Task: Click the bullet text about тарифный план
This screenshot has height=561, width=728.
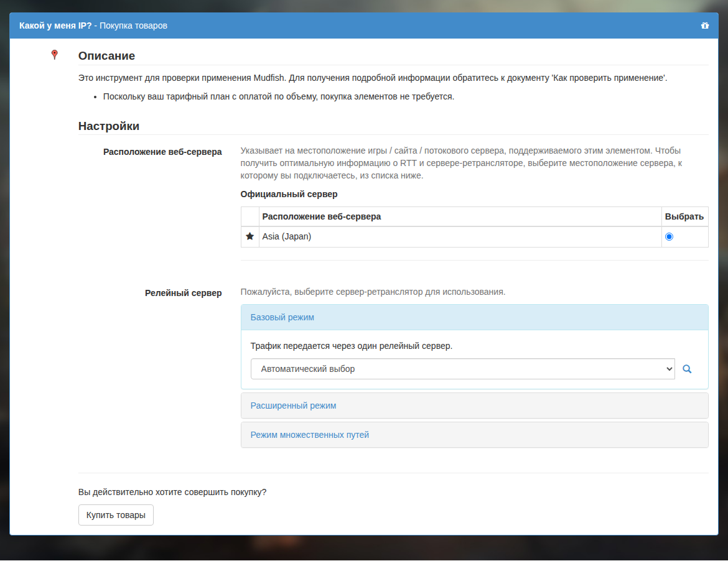Action: (279, 96)
